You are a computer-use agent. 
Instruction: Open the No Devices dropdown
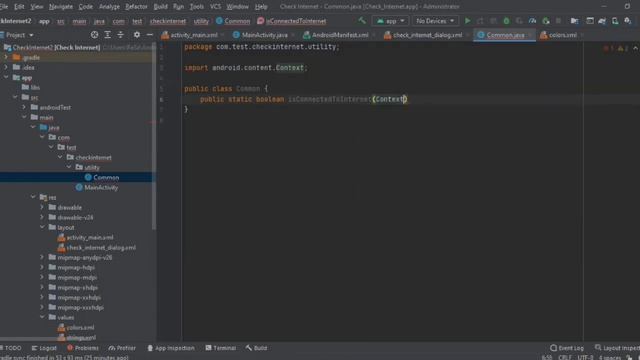click(435, 20)
